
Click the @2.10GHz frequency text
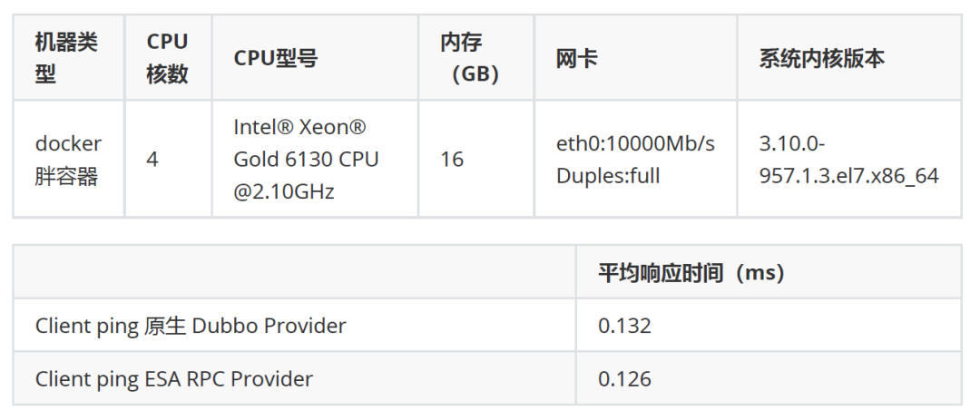pos(284,191)
